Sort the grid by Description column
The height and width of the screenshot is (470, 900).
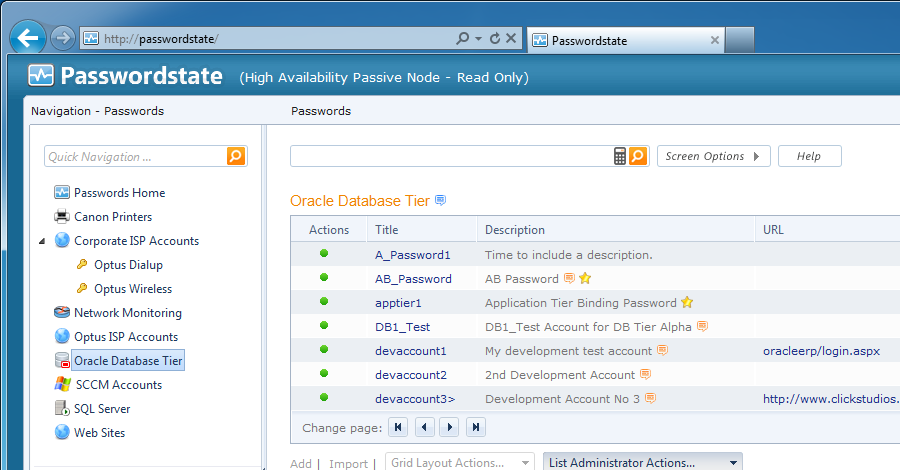[515, 230]
